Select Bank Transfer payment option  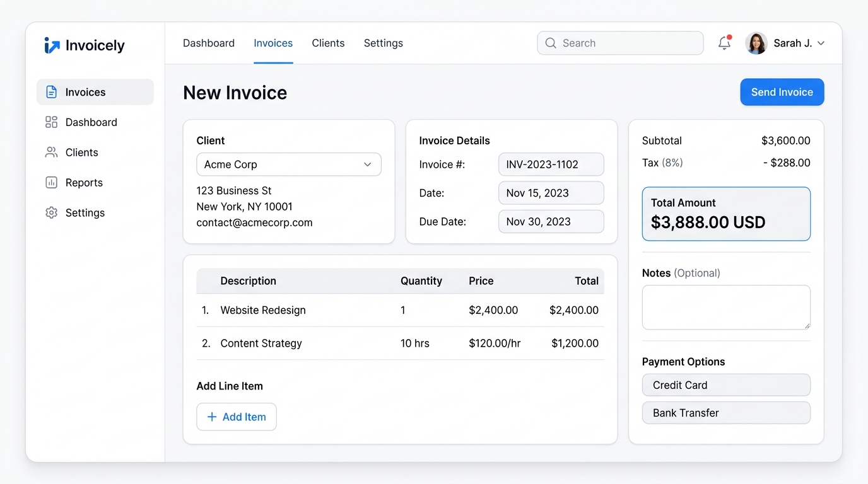point(726,413)
